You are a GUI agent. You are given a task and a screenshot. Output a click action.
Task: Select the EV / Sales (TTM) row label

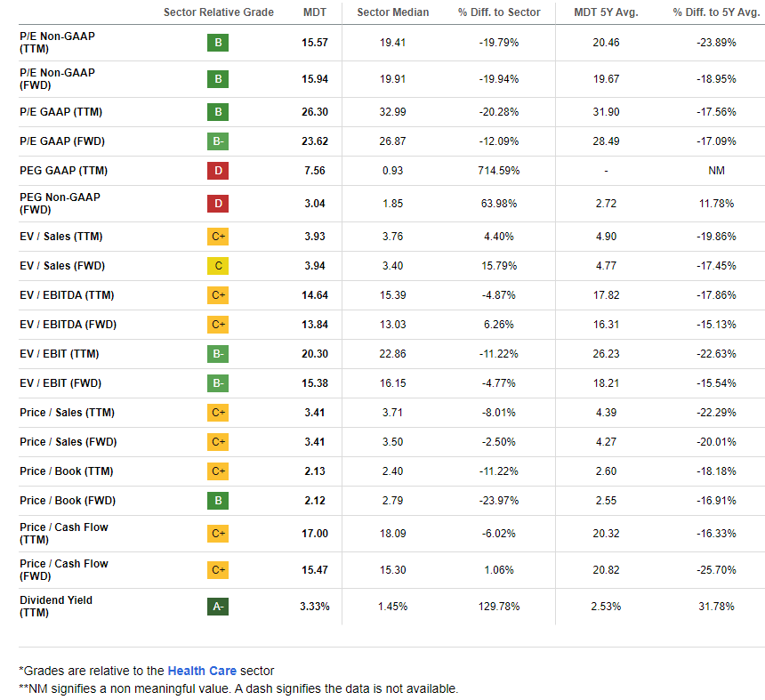pos(61,237)
